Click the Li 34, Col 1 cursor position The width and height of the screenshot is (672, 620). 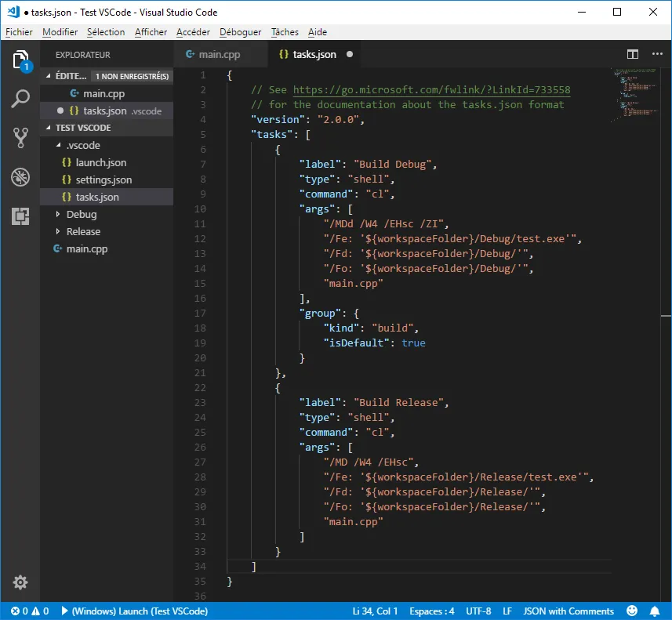[375, 611]
